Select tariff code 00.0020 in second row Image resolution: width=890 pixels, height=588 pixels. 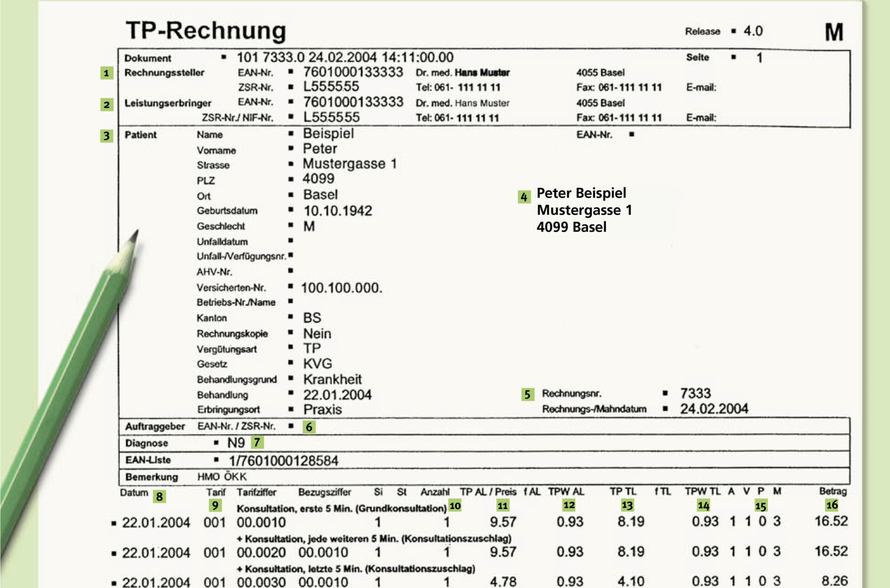[x=261, y=552]
